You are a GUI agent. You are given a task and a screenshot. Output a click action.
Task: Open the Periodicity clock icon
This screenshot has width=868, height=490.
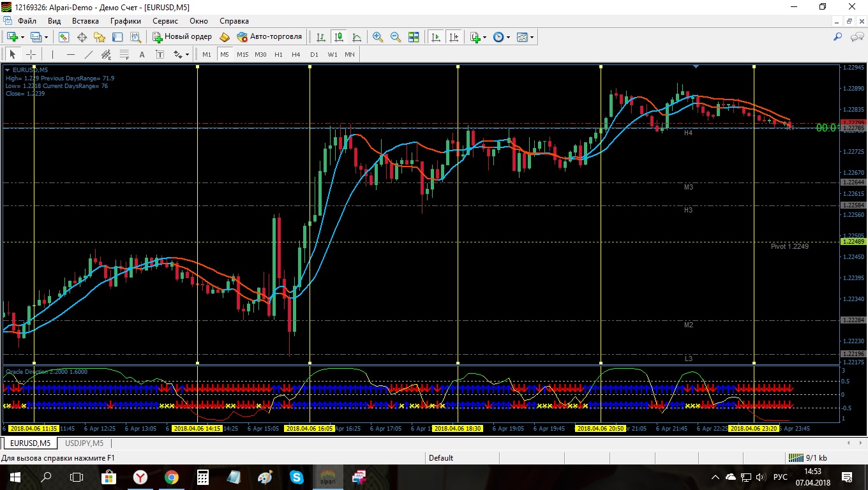(x=498, y=37)
